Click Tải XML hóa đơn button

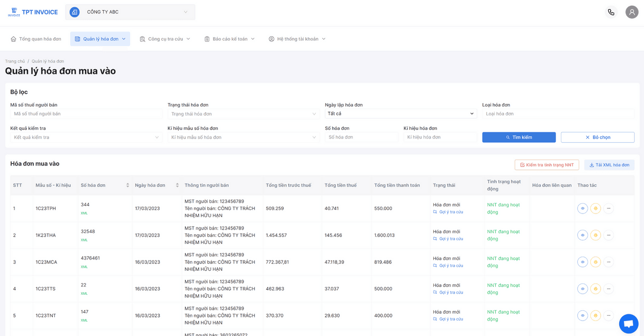click(x=609, y=165)
